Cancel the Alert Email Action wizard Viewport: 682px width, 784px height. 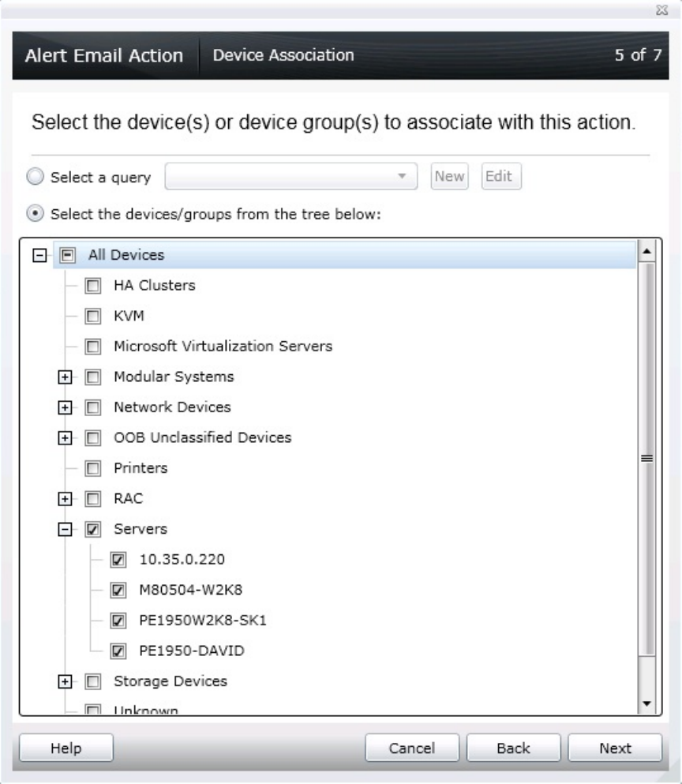point(412,748)
